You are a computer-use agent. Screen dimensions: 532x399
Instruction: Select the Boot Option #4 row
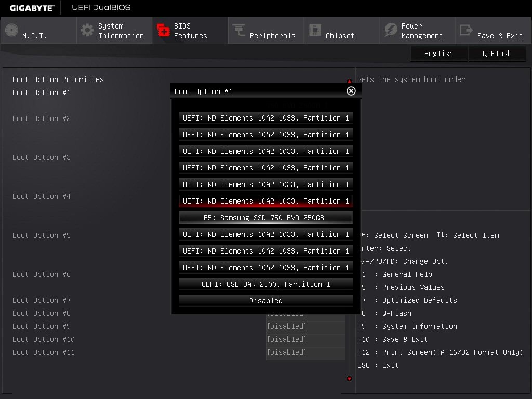42,197
